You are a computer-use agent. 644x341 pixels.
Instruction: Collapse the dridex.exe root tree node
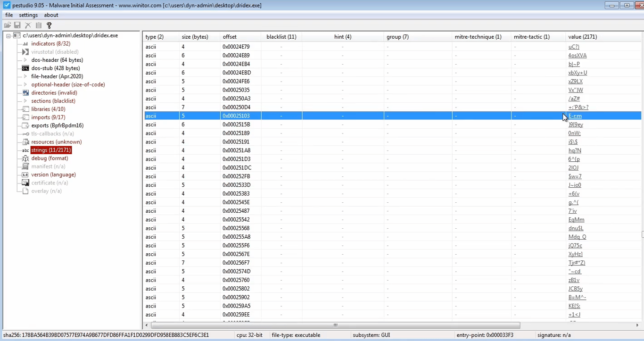[8, 36]
